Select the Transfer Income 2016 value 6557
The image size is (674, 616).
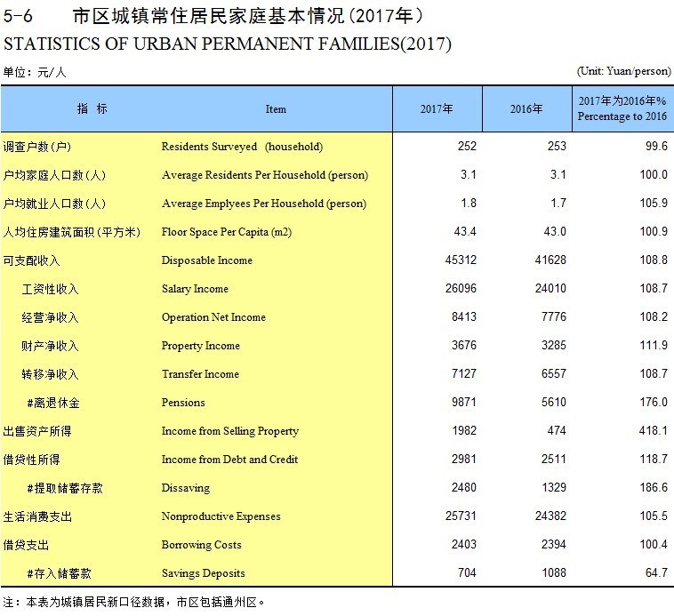coord(551,374)
